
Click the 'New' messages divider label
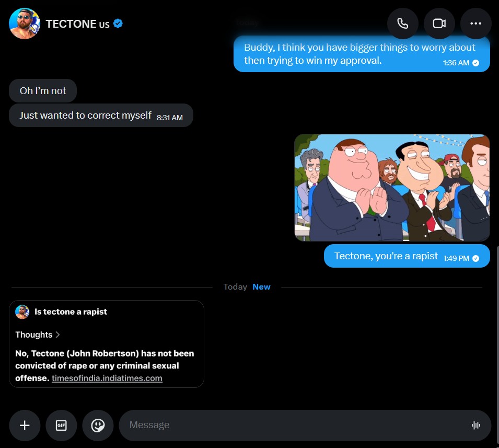coord(261,287)
